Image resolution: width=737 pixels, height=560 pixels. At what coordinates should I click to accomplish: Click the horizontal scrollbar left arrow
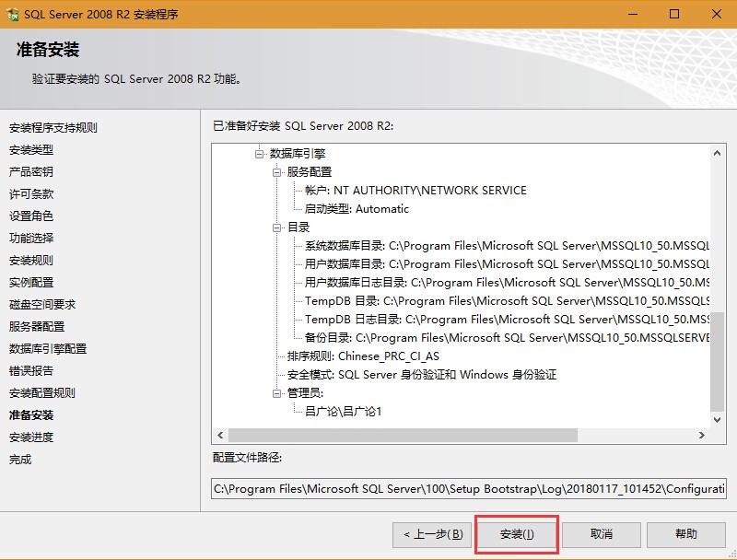pos(219,435)
